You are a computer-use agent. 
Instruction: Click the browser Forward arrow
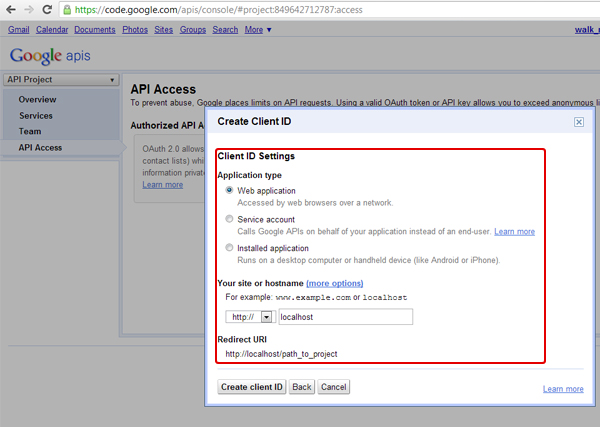(x=29, y=10)
